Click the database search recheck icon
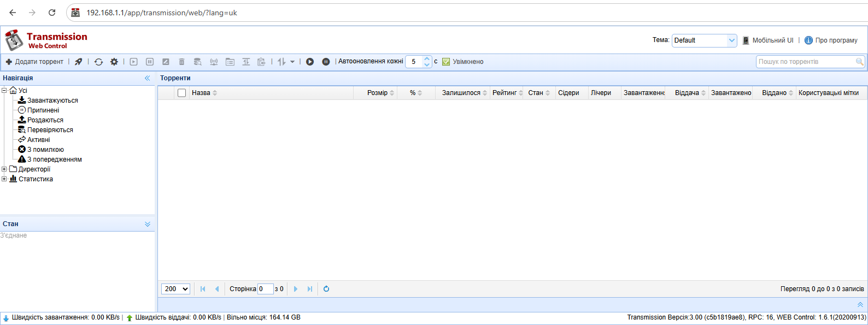 [198, 62]
